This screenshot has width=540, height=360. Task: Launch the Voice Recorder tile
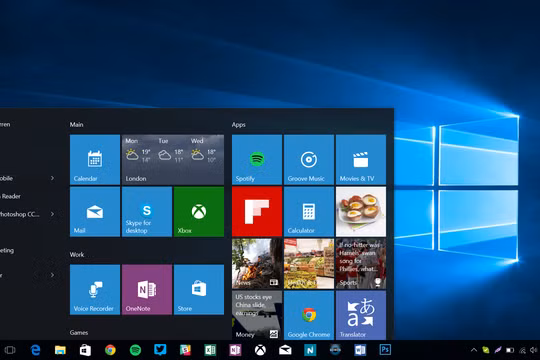click(x=95, y=289)
